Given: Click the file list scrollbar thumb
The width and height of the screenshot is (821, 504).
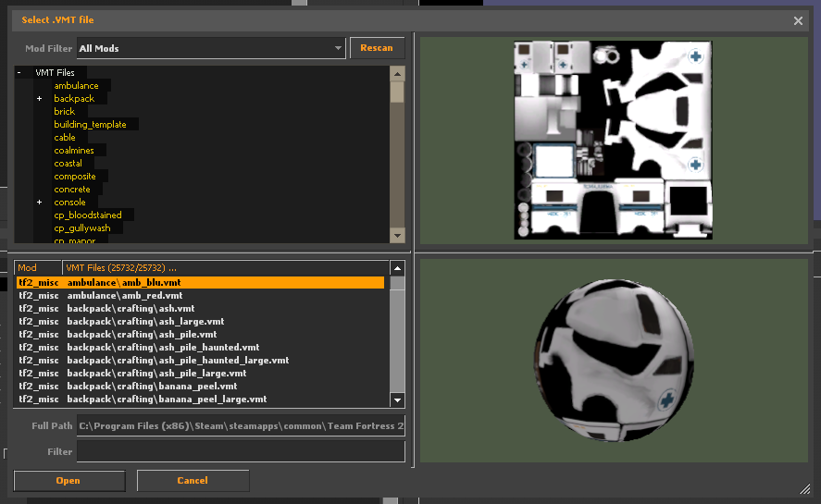Looking at the screenshot, I should tap(397, 283).
